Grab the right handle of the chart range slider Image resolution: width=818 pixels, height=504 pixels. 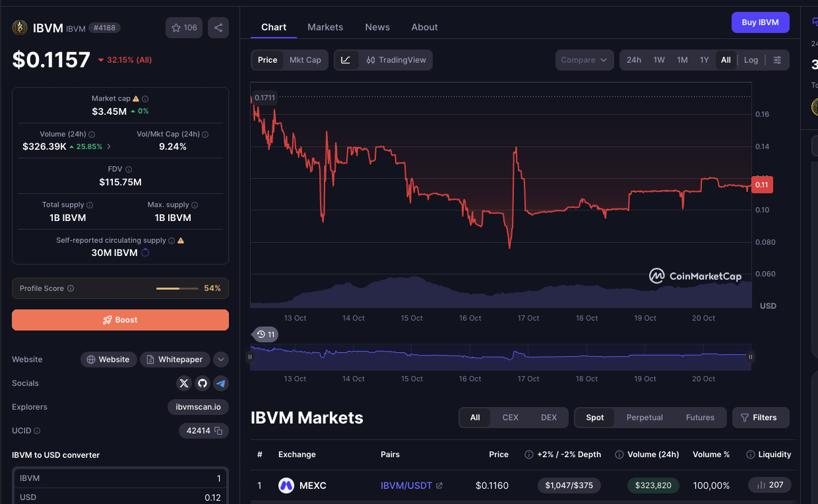(751, 357)
